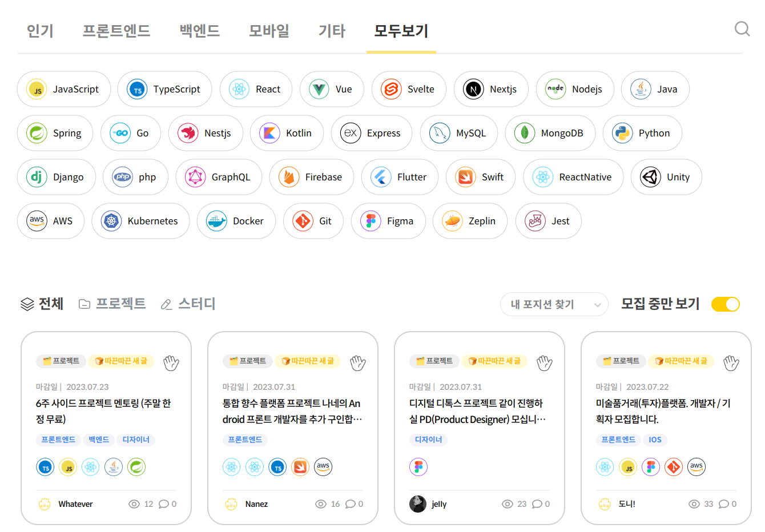Image resolution: width=765 pixels, height=532 pixels.
Task: Filter by React stack chip
Action: (256, 89)
